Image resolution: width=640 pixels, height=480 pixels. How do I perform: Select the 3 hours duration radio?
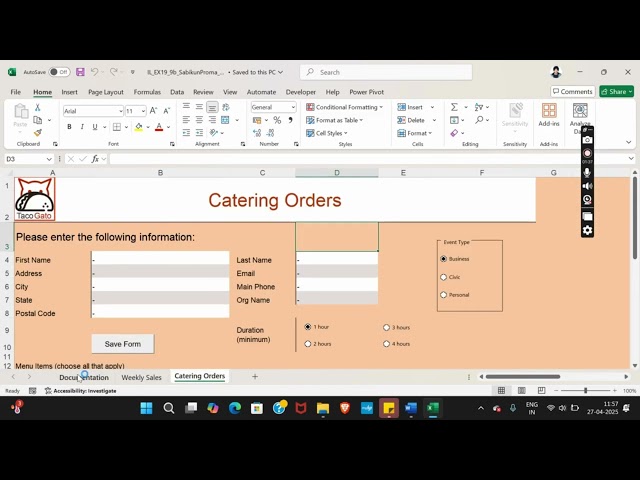pyautogui.click(x=387, y=327)
